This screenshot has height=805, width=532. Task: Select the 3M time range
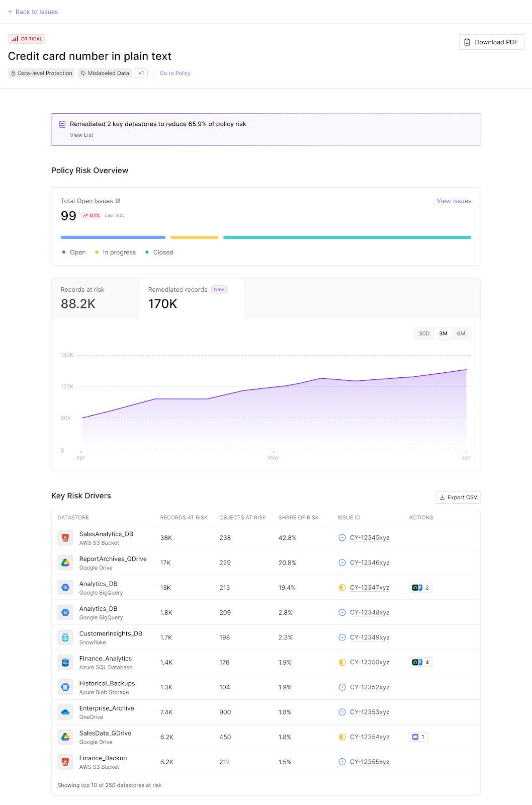(443, 334)
